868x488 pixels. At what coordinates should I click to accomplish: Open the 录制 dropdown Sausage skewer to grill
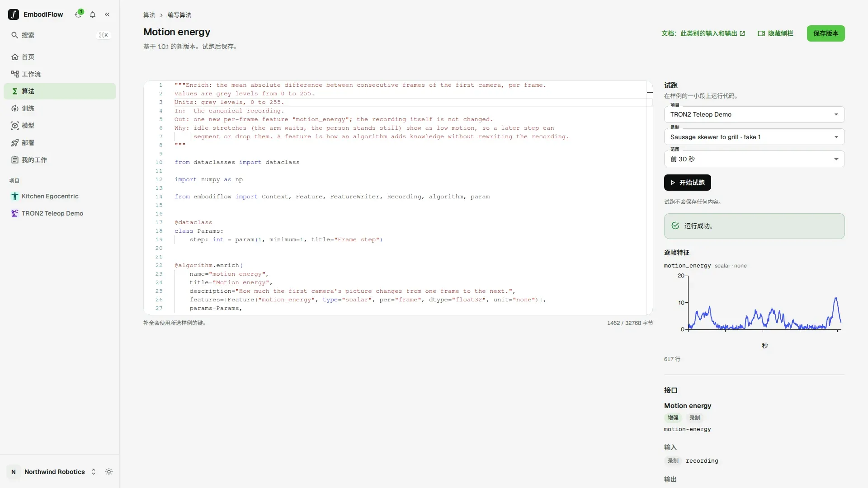point(754,137)
